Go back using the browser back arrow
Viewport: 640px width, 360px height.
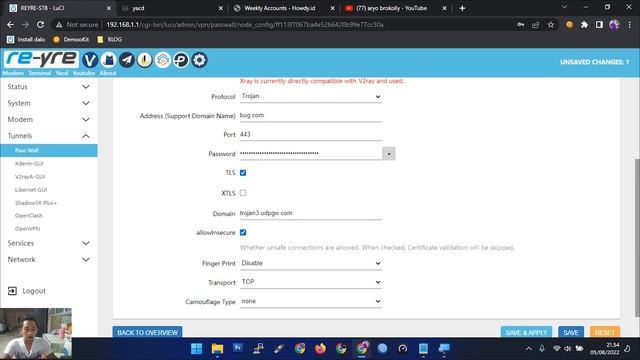[x=11, y=24]
